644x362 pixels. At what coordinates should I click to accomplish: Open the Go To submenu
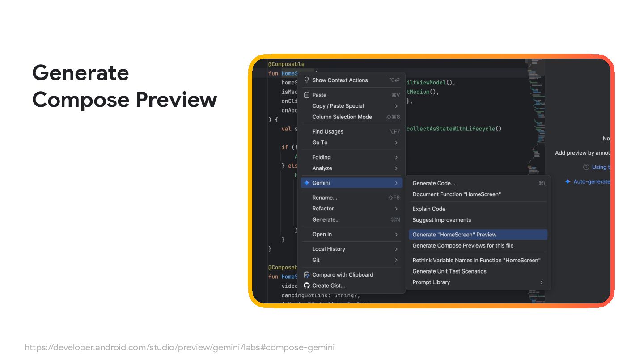coord(352,143)
